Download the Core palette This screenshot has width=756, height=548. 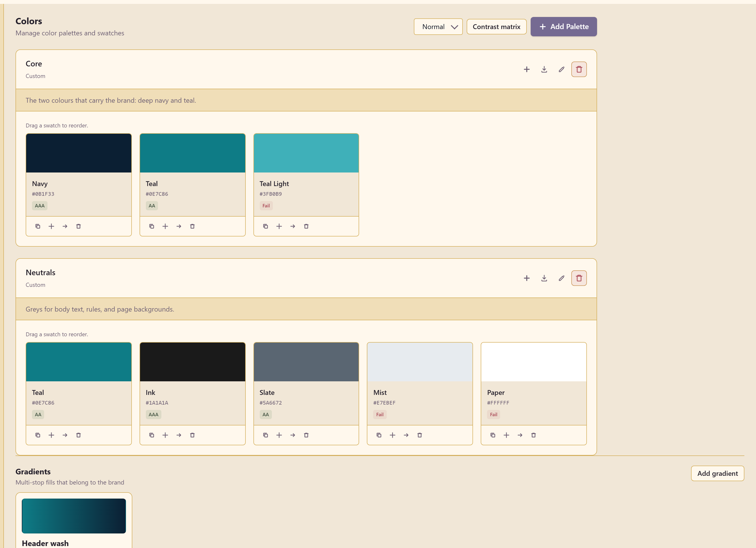point(544,69)
